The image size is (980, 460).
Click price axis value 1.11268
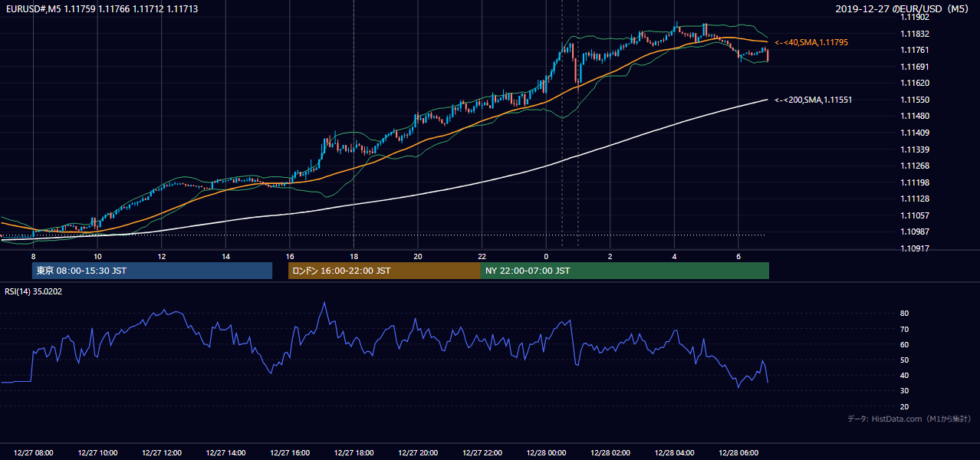click(x=916, y=166)
